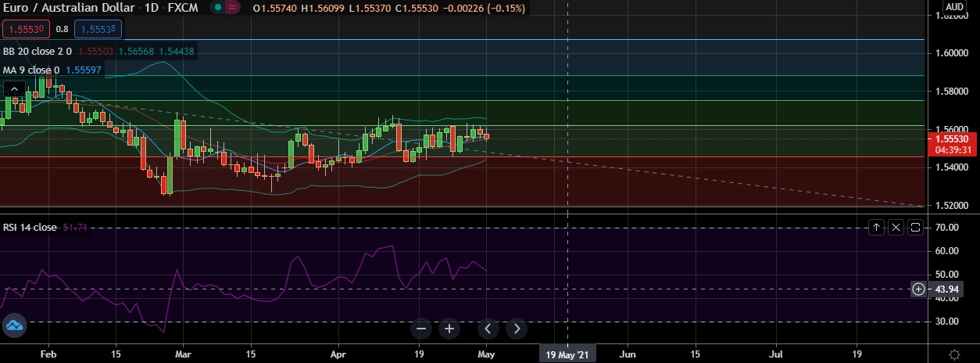Click the Apr label on time axis
This screenshot has height=363, width=980.
pos(338,354)
